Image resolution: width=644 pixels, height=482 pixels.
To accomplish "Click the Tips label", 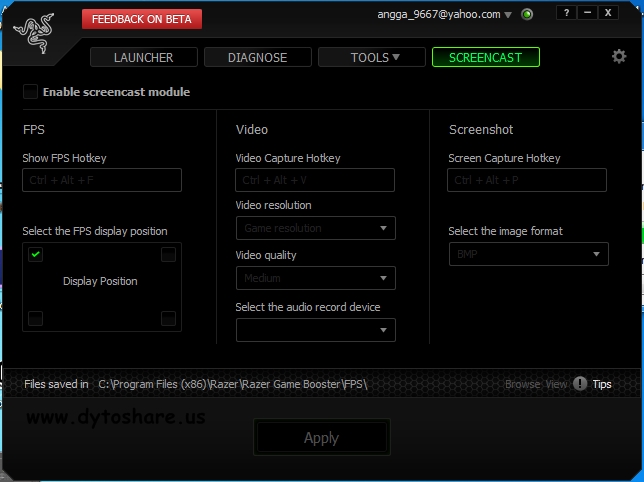I will click(602, 384).
